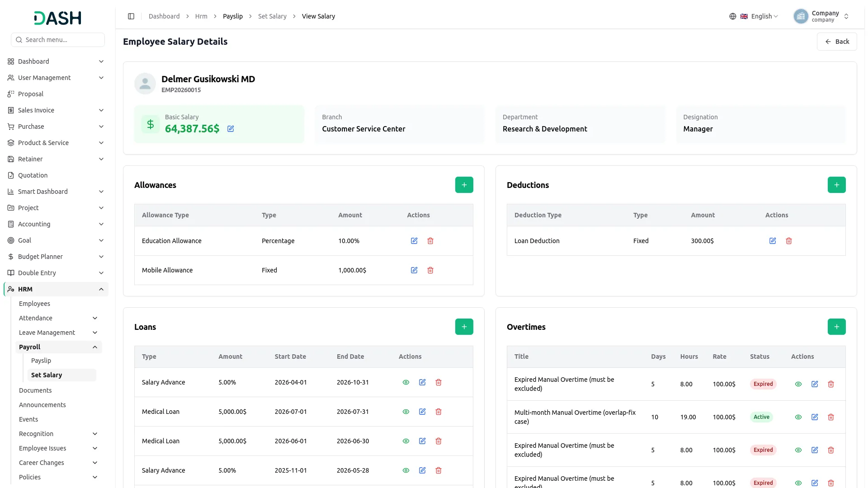Go back using the Back button
Viewport: 868px width, 488px height.
pyautogui.click(x=837, y=42)
